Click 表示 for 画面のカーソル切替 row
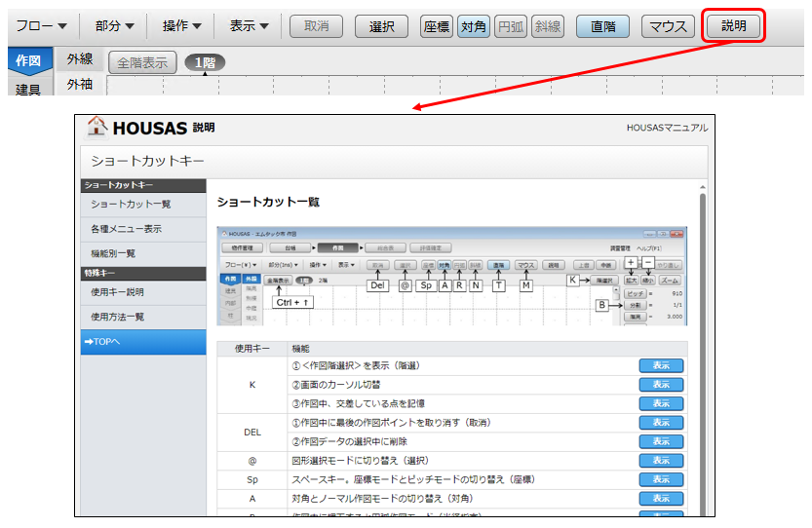Viewport: 812px width, 528px height. [661, 385]
